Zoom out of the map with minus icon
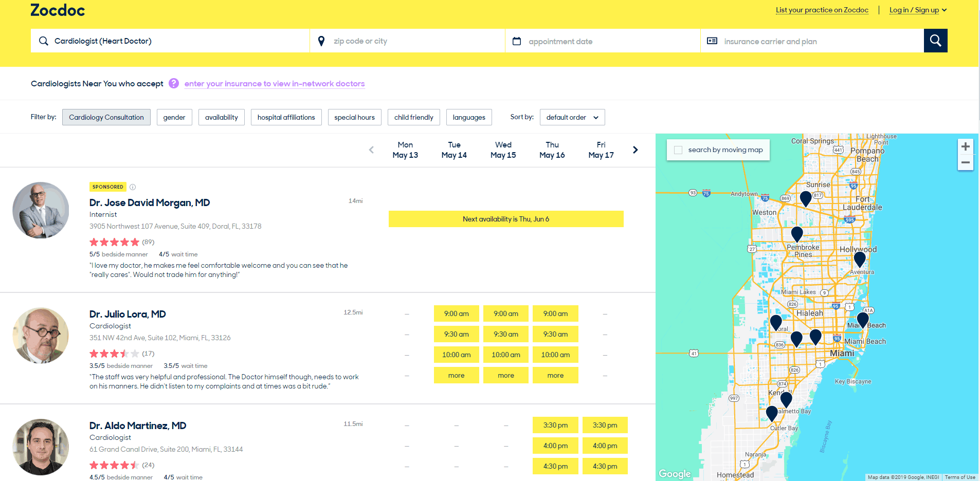Screen dimensions: 980x481 (x=965, y=162)
